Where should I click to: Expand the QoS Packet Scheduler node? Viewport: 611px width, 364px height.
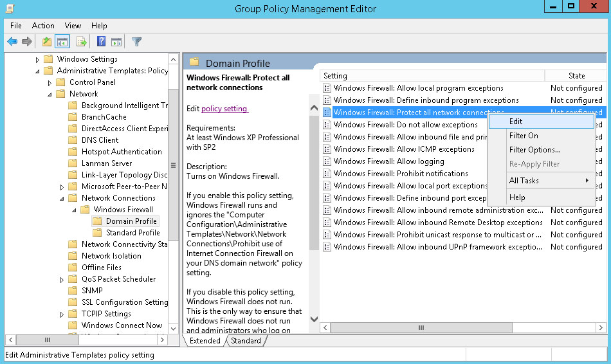[x=62, y=279]
